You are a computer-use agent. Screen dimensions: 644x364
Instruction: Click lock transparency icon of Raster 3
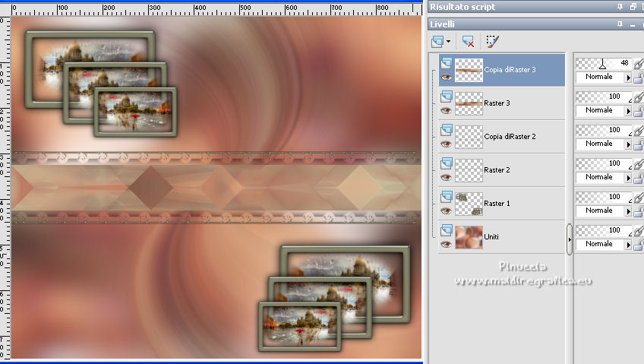[x=638, y=112]
